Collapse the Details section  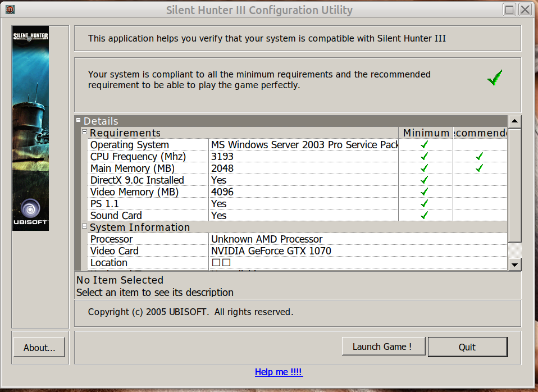pos(79,121)
